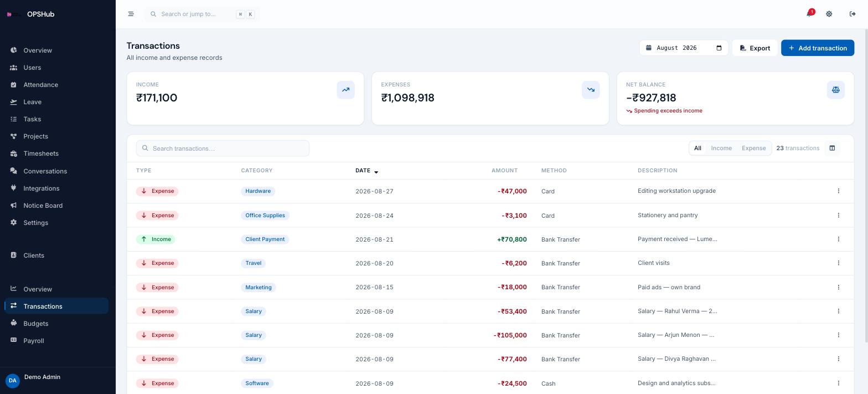Filter to Expense transactions
The height and width of the screenshot is (394, 868).
coord(753,148)
